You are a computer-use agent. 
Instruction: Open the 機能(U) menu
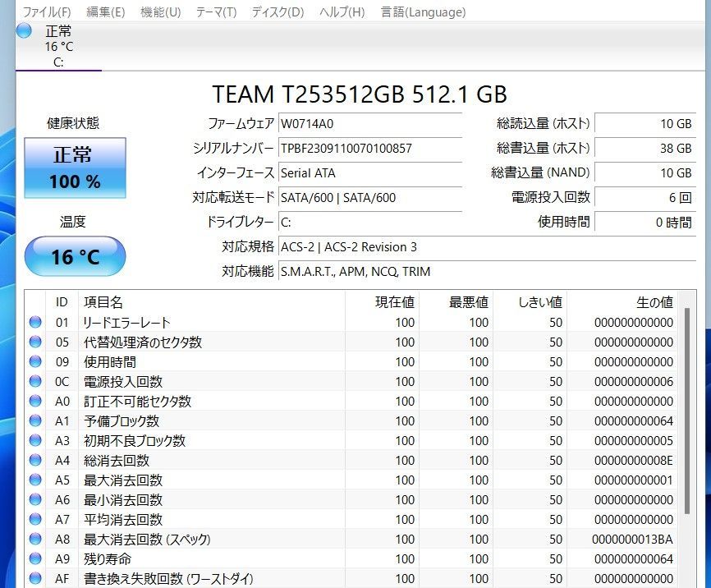point(161,11)
